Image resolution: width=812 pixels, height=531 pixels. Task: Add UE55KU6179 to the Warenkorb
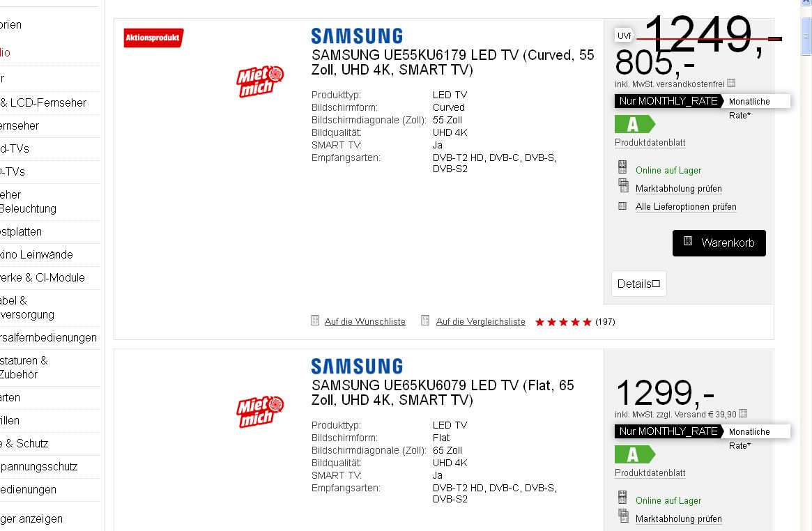point(719,243)
